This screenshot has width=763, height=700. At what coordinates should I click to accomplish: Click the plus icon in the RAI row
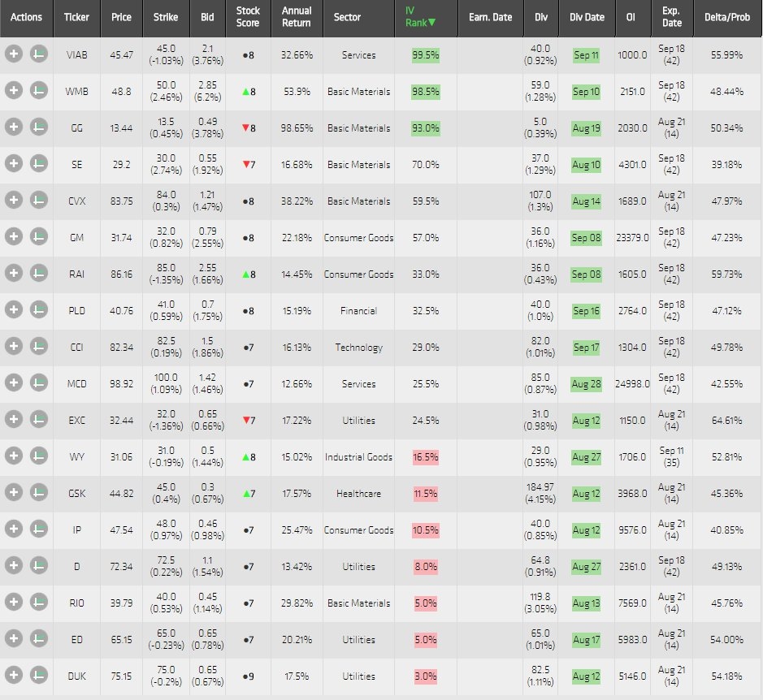tap(14, 273)
